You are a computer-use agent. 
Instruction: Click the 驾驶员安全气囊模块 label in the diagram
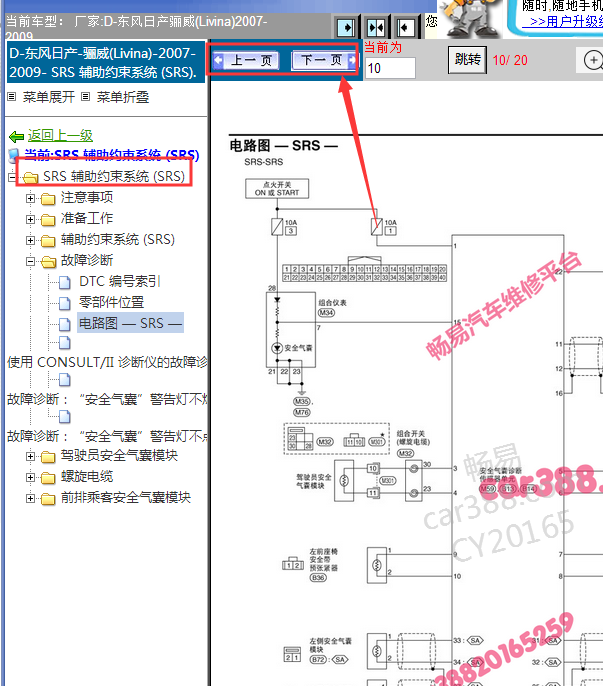click(314, 481)
